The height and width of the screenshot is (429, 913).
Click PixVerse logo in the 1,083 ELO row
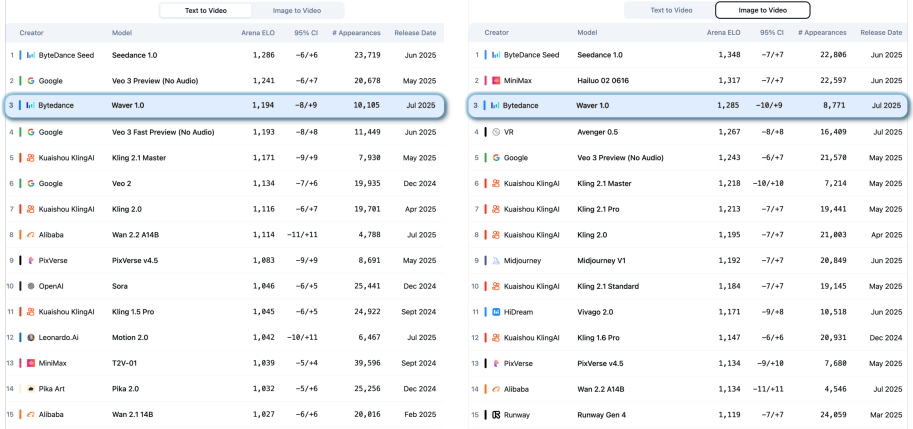point(31,261)
